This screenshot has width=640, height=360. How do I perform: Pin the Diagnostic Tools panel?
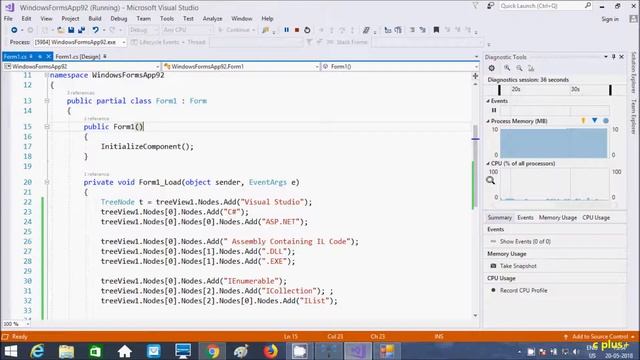click(613, 57)
